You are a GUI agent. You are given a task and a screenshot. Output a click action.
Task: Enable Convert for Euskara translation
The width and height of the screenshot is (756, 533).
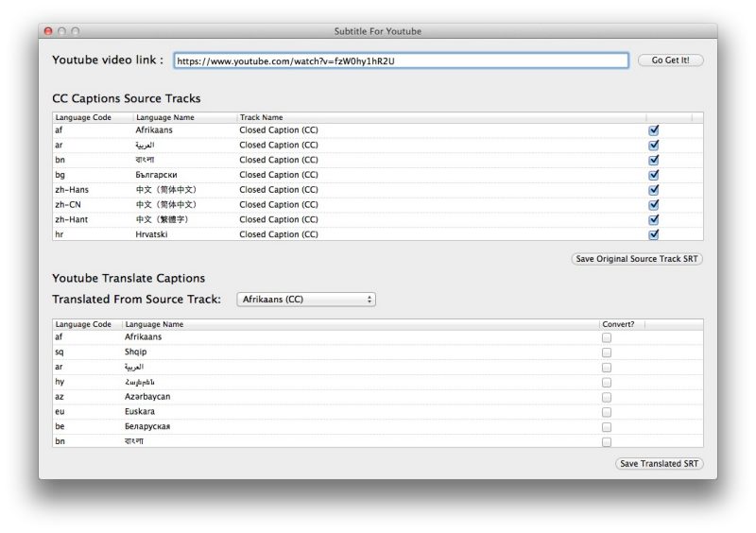[x=607, y=412]
